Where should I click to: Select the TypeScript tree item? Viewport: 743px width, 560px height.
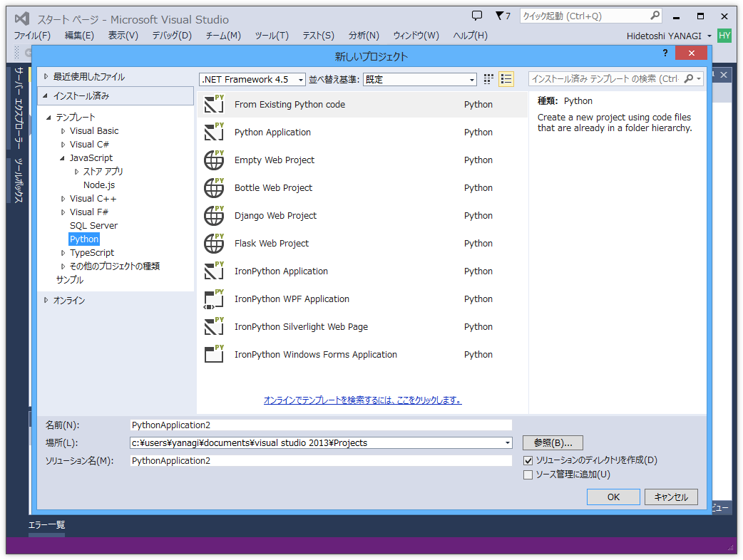(92, 253)
